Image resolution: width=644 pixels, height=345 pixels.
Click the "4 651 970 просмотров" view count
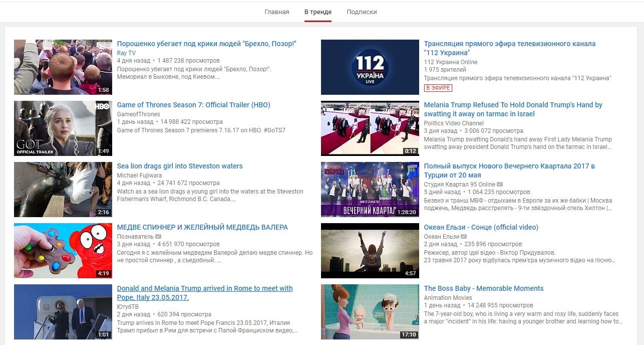click(188, 244)
